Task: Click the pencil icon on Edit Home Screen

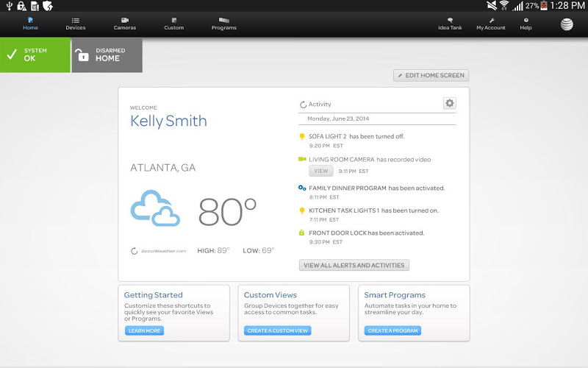Action: 400,76
